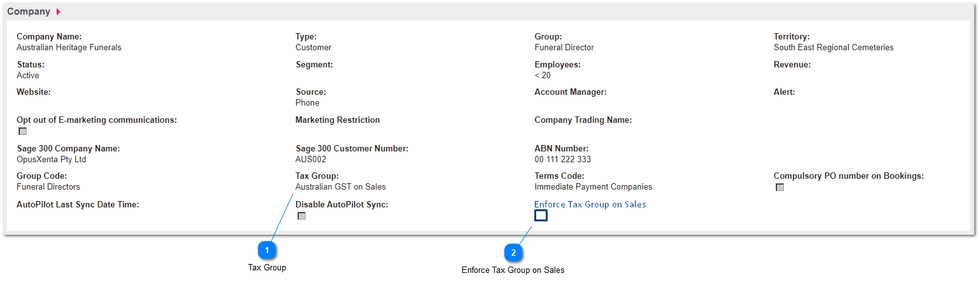Image resolution: width=980 pixels, height=285 pixels.
Task: Click the red arrow beside Company heading
Action: (x=59, y=11)
